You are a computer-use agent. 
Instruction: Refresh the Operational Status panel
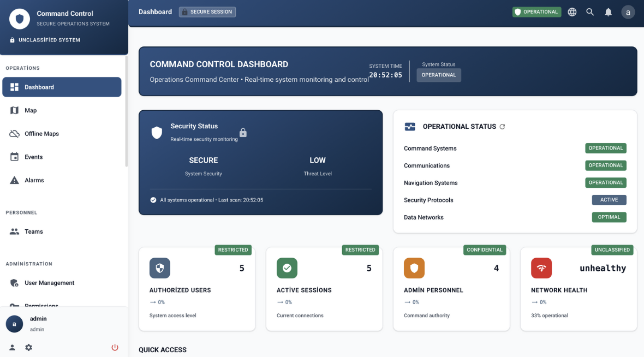pyautogui.click(x=503, y=126)
